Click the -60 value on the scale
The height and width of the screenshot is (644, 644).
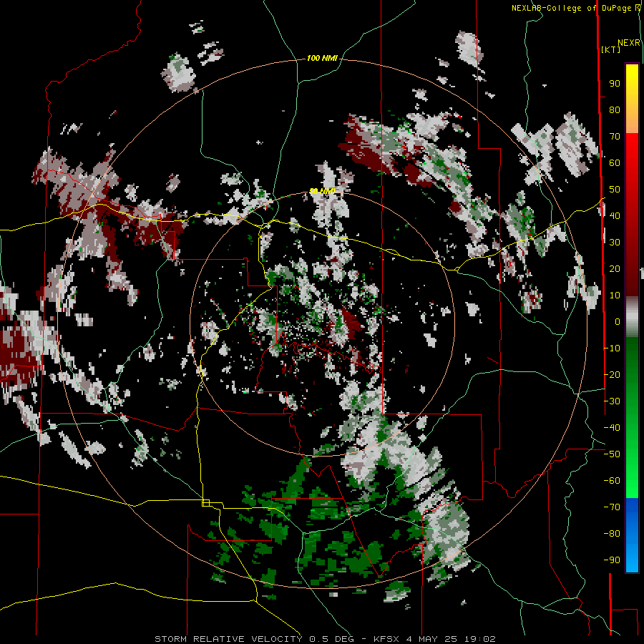(x=612, y=481)
